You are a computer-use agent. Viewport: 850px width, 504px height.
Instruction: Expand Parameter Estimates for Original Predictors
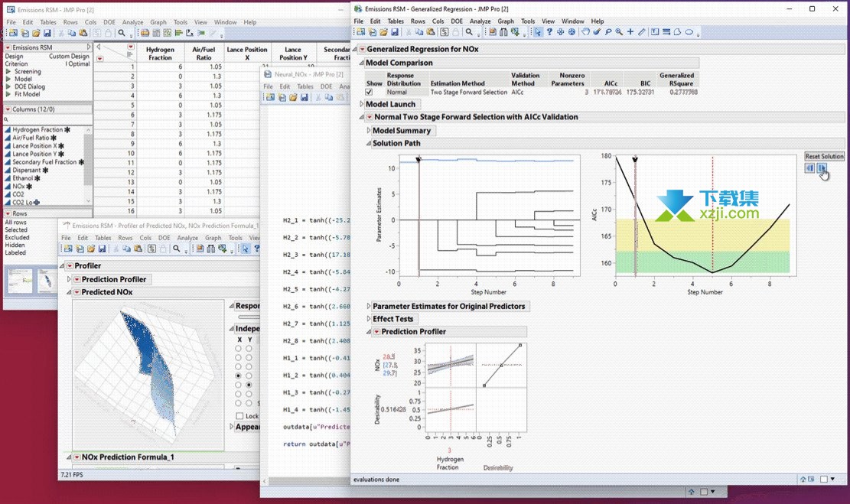pyautogui.click(x=369, y=306)
